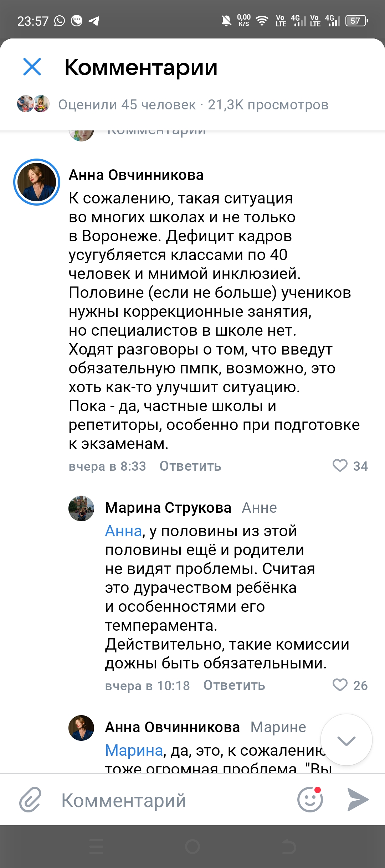The width and height of the screenshot is (385, 868).
Task: Tap the scroll-down chevron button
Action: tap(346, 740)
